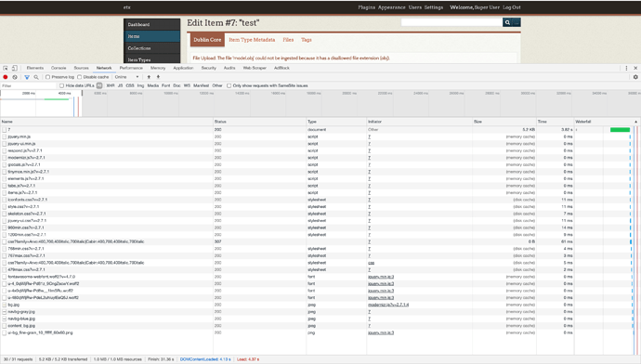Open the Application tab

[x=183, y=68]
